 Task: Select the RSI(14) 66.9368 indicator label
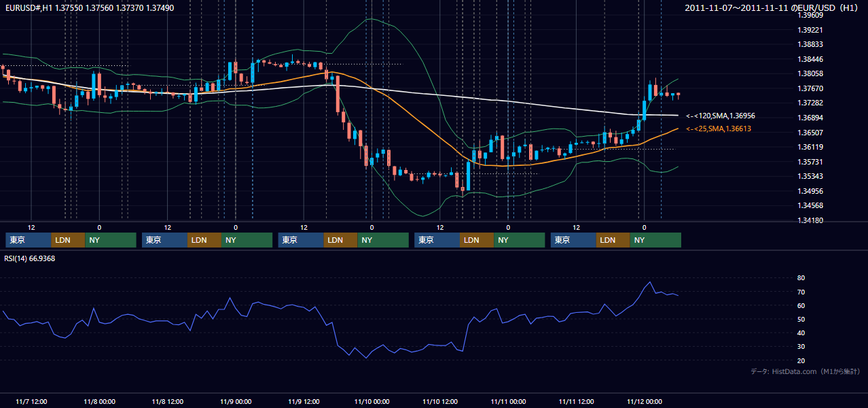(x=30, y=258)
